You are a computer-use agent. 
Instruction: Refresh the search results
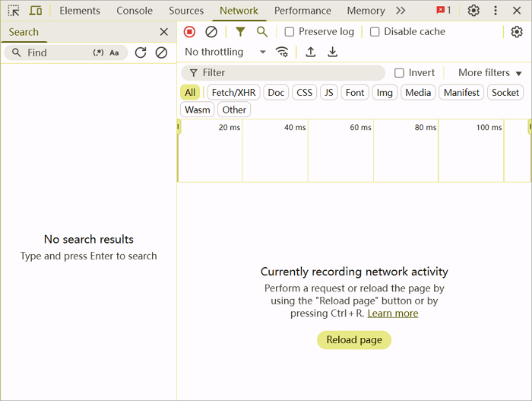141,53
